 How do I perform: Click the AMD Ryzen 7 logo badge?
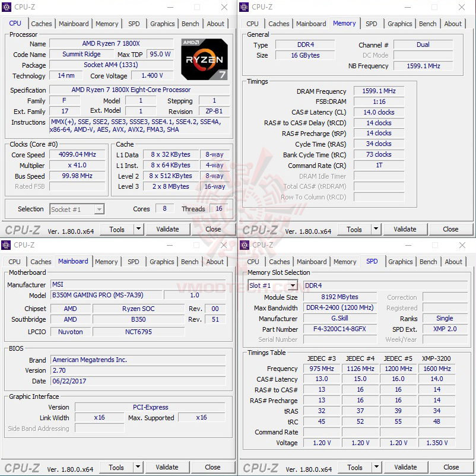point(204,59)
